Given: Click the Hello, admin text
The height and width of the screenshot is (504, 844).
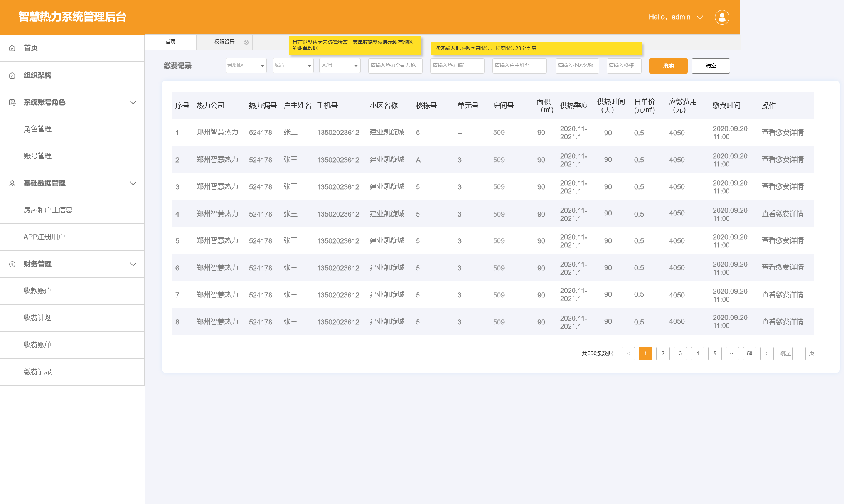Looking at the screenshot, I should [669, 17].
